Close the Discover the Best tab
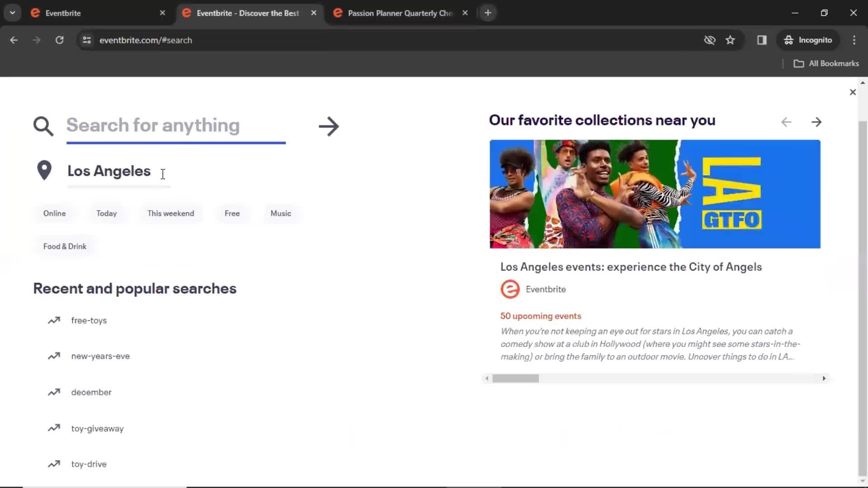 (314, 13)
